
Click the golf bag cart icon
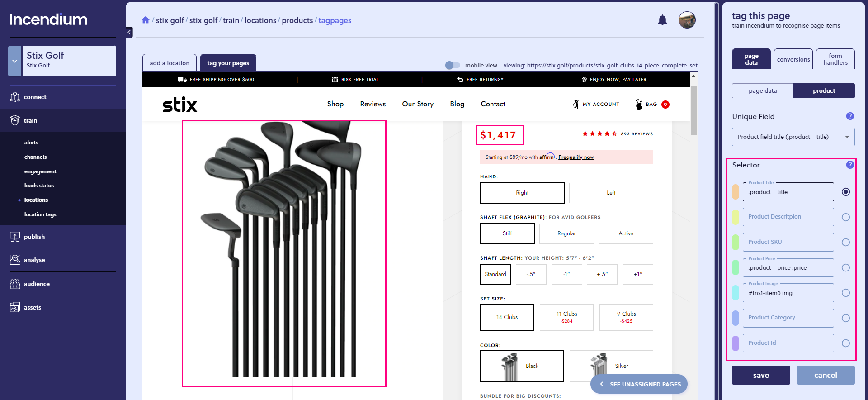click(638, 104)
